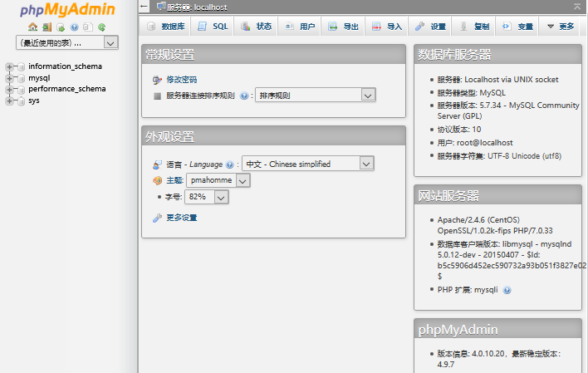Screen dimensions: 588x373
Task: Switch to the SQL tab
Action: tap(213, 27)
